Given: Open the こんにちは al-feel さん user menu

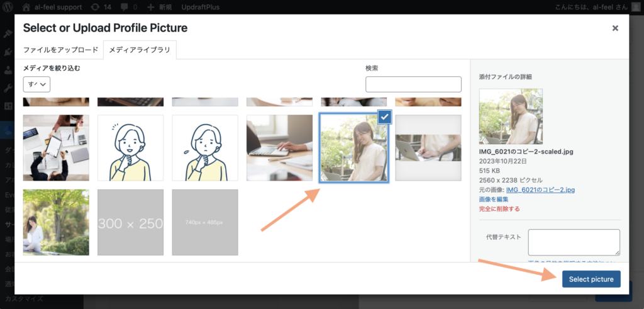Looking at the screenshot, I should (594, 7).
